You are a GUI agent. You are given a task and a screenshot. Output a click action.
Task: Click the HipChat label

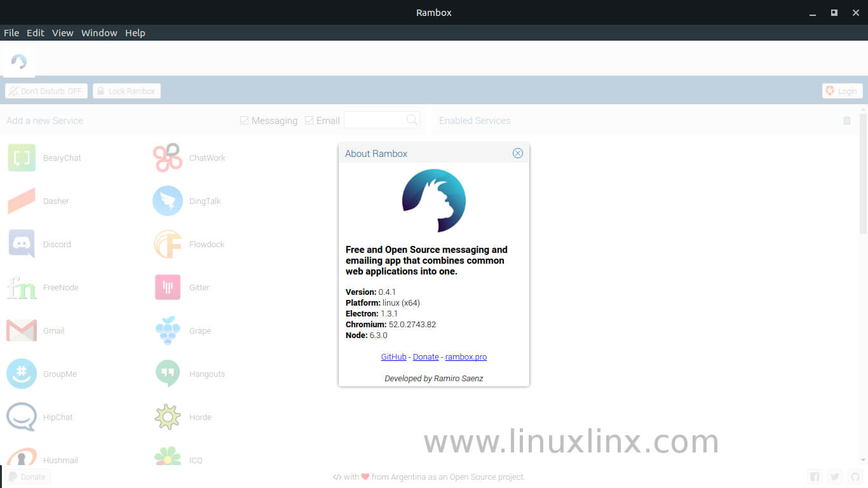tap(58, 417)
